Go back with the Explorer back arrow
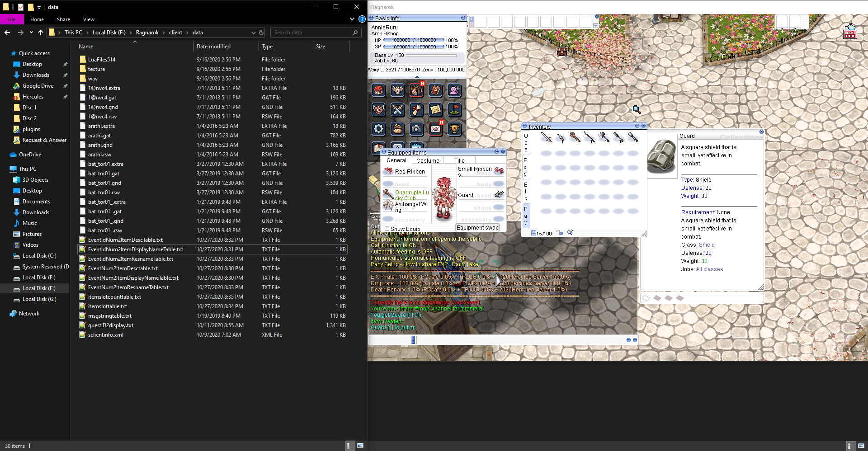Viewport: 868px width, 451px height. [7, 33]
